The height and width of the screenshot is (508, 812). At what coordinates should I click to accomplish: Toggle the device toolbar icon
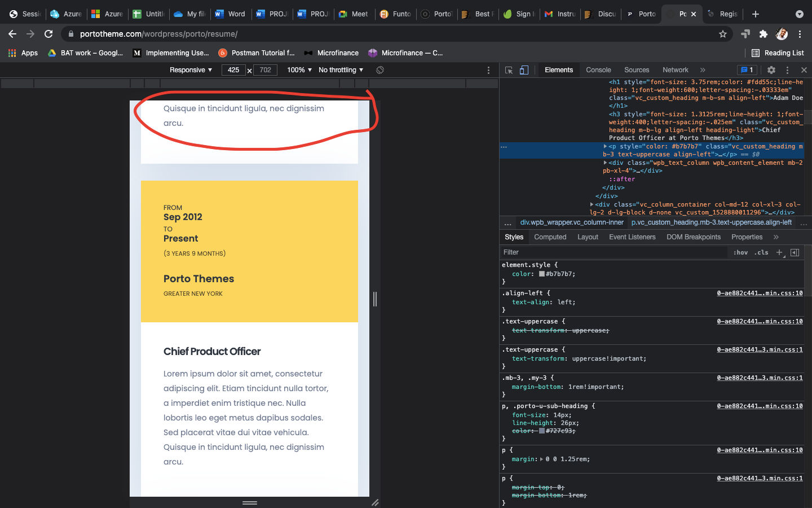(x=524, y=70)
